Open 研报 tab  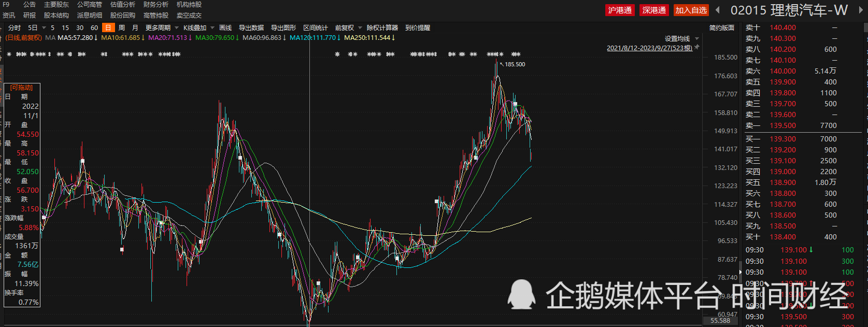click(30, 16)
